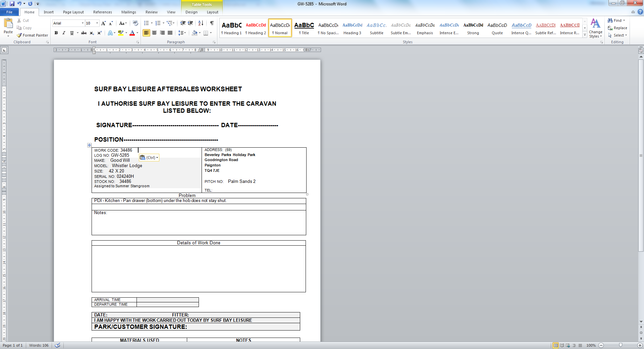This screenshot has width=644, height=349.
Task: Open the File tab
Action: click(x=9, y=12)
